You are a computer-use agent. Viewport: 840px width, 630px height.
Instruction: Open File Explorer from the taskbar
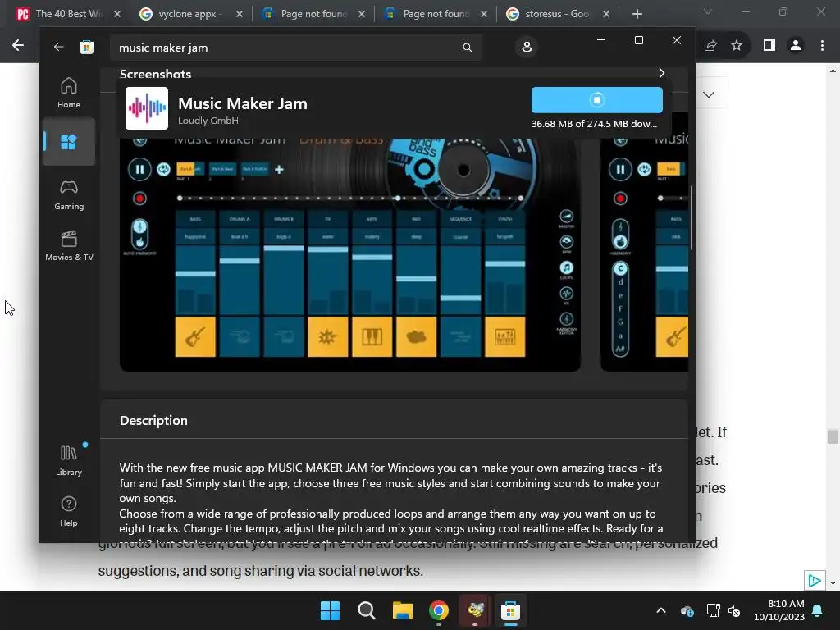402,610
